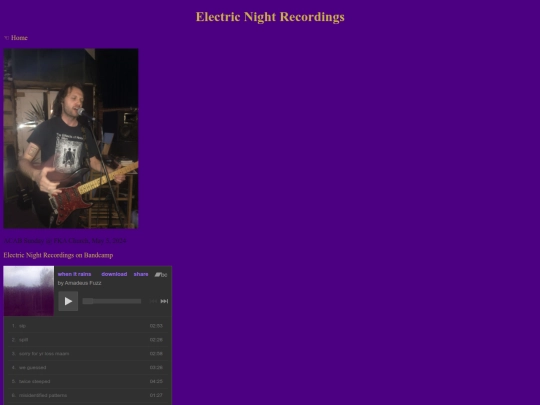Open the 'when it rains' album title link

pyautogui.click(x=74, y=274)
